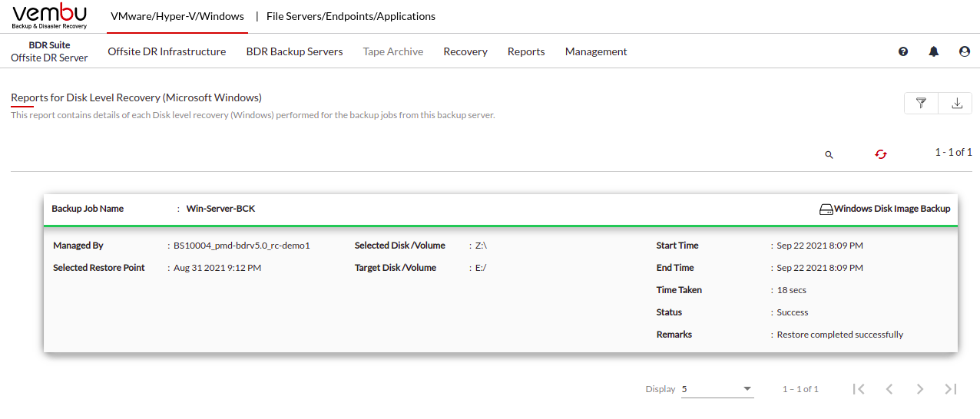Viewport: 980px width, 419px height.
Task: Click Windows Disk Image Backup label
Action: [892, 209]
